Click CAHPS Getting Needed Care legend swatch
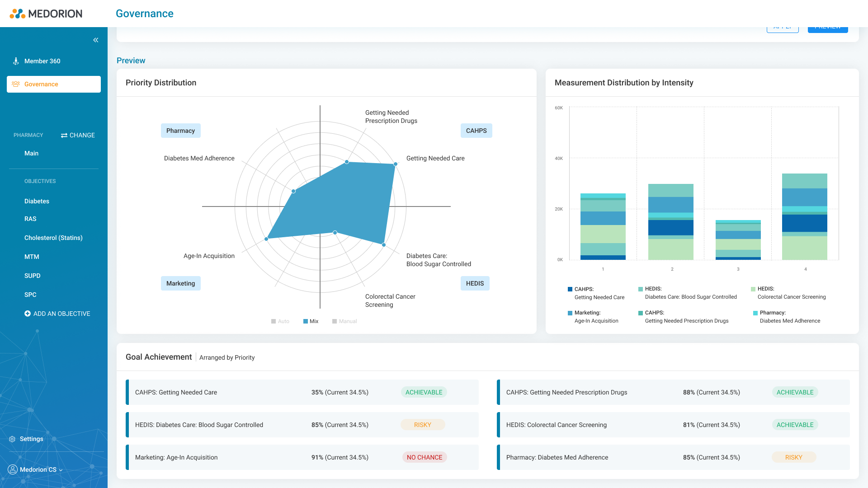 tap(570, 289)
